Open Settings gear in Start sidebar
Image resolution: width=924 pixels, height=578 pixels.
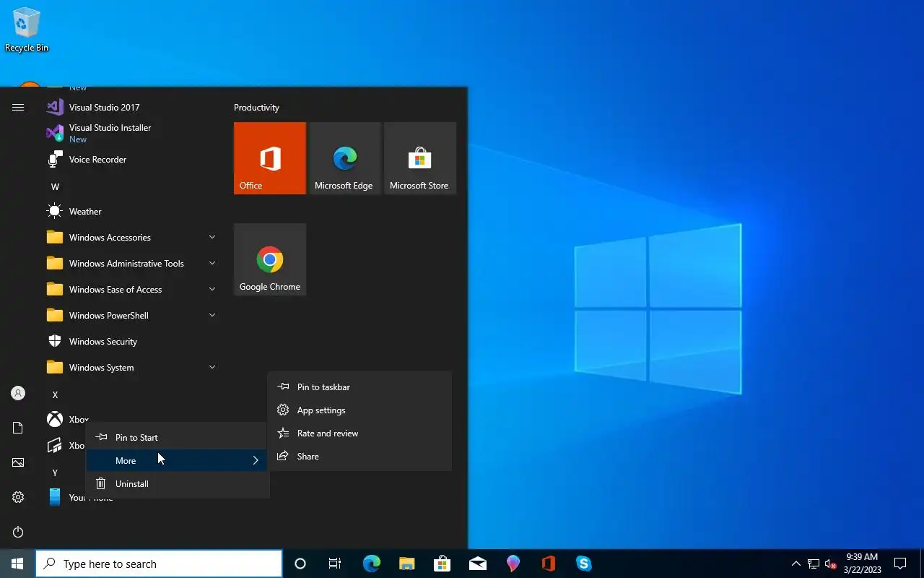coord(18,497)
